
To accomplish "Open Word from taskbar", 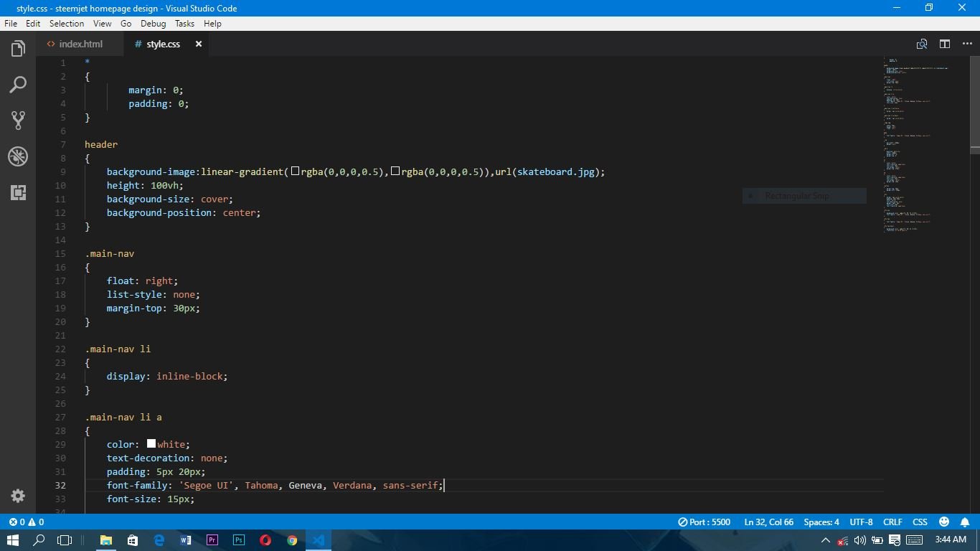I will click(186, 540).
